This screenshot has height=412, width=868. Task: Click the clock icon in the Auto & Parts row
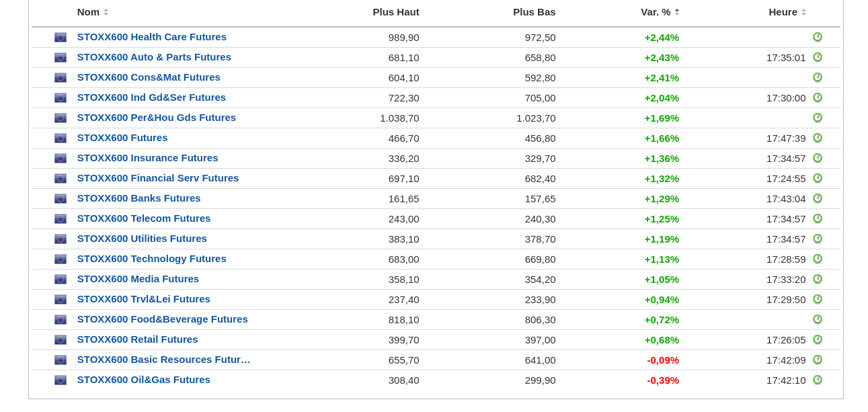tap(818, 57)
